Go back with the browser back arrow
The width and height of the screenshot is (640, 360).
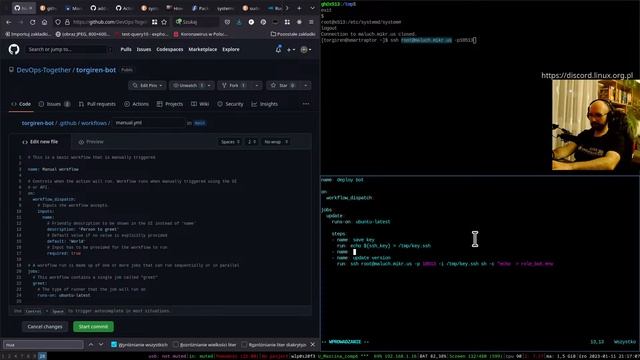click(9, 22)
